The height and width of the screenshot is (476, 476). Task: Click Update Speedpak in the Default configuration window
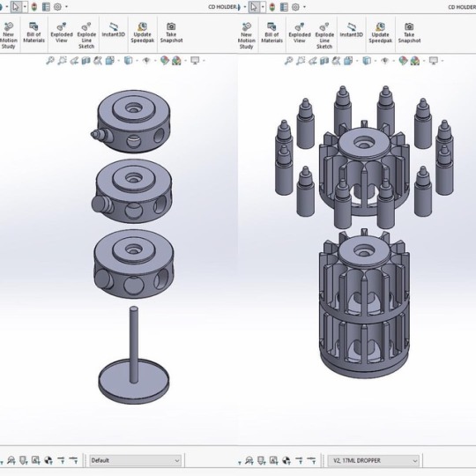(x=143, y=33)
